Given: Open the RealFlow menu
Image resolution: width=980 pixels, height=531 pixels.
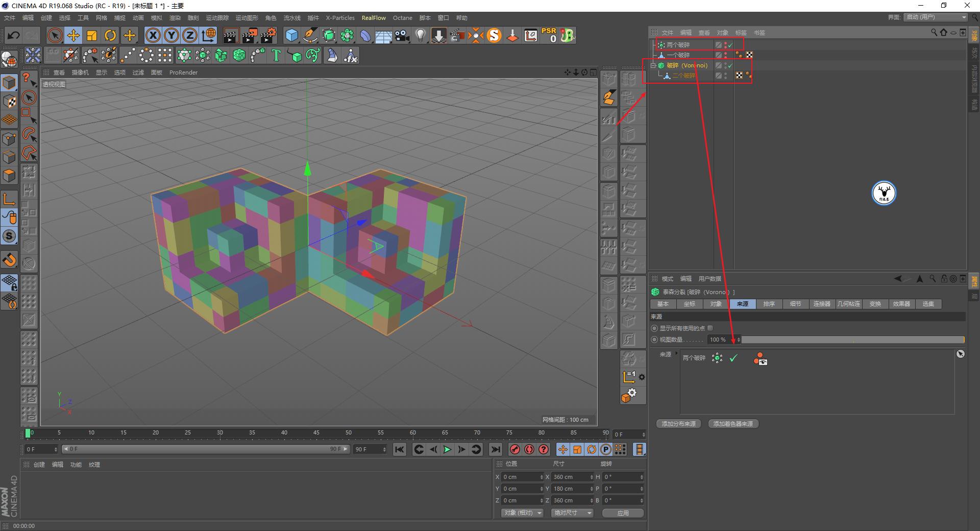Looking at the screenshot, I should point(373,17).
